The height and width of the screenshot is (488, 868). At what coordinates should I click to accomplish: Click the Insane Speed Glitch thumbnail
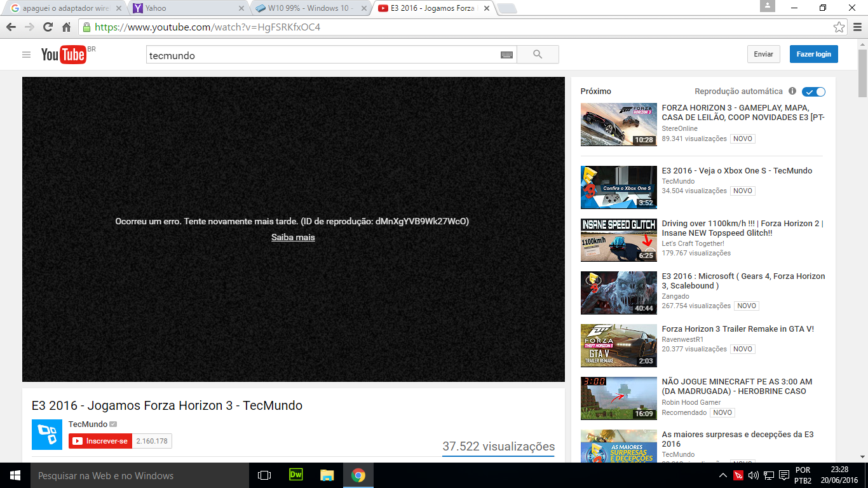[619, 240]
